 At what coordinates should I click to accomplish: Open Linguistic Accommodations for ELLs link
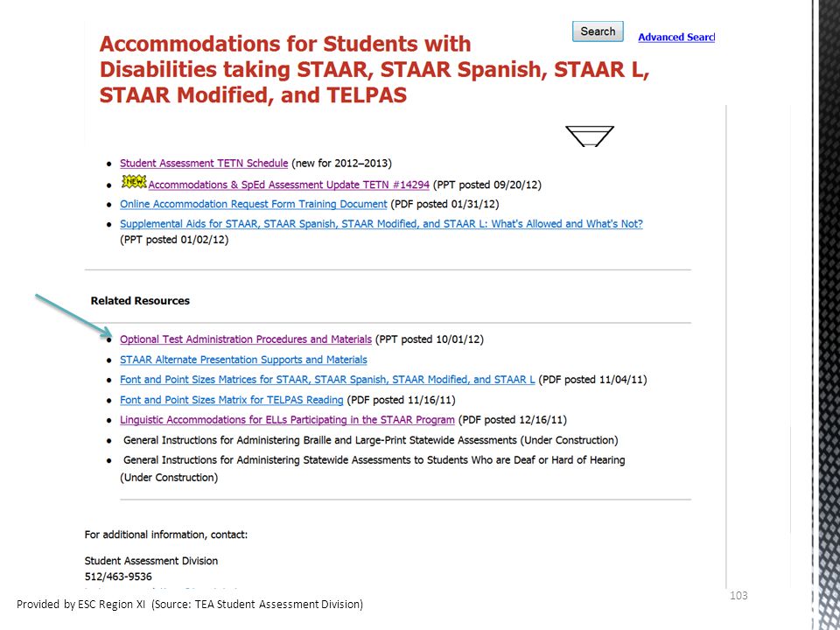coord(287,419)
